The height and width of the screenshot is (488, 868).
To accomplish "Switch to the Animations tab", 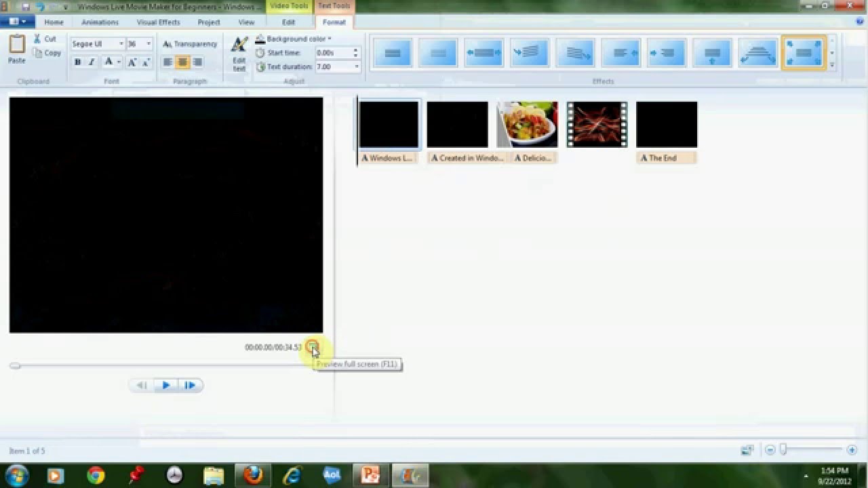I will [x=100, y=22].
